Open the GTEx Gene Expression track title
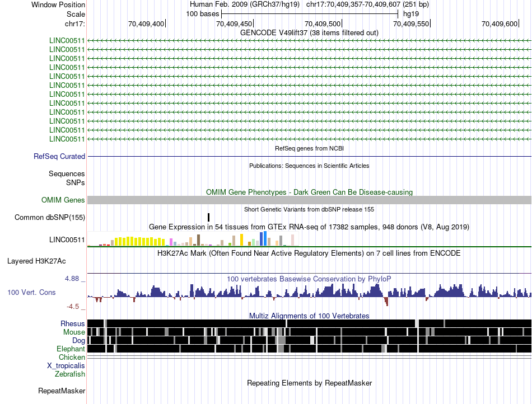532x404 pixels. 309,227
